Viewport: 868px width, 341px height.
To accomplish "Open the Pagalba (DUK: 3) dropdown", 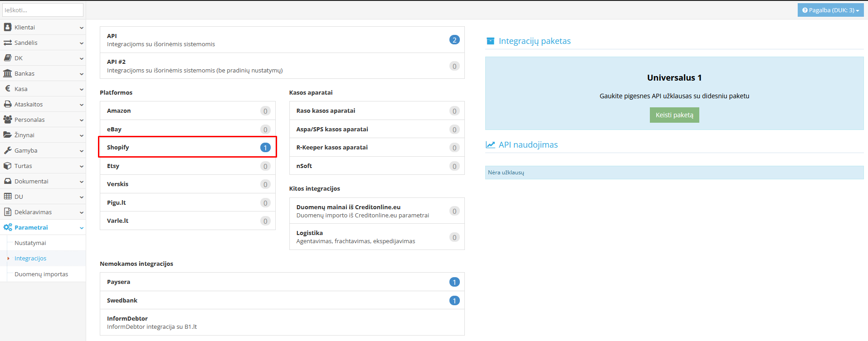I will (x=830, y=10).
